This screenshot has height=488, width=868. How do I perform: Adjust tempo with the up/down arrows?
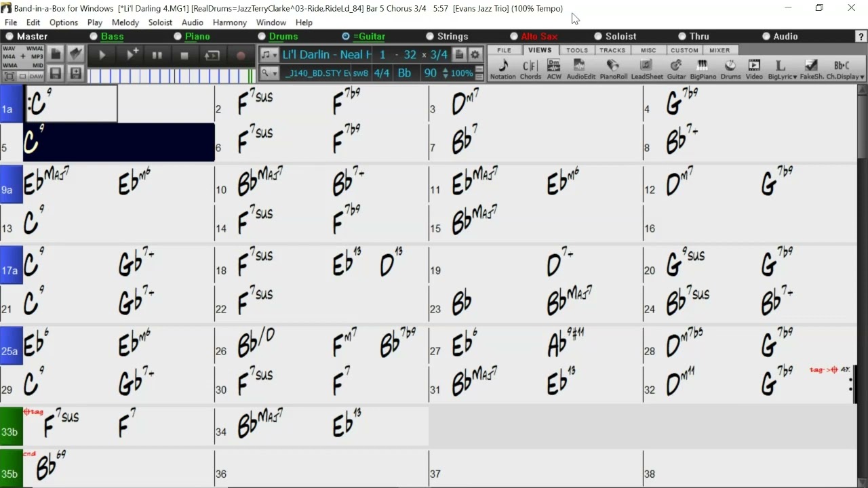pyautogui.click(x=446, y=73)
